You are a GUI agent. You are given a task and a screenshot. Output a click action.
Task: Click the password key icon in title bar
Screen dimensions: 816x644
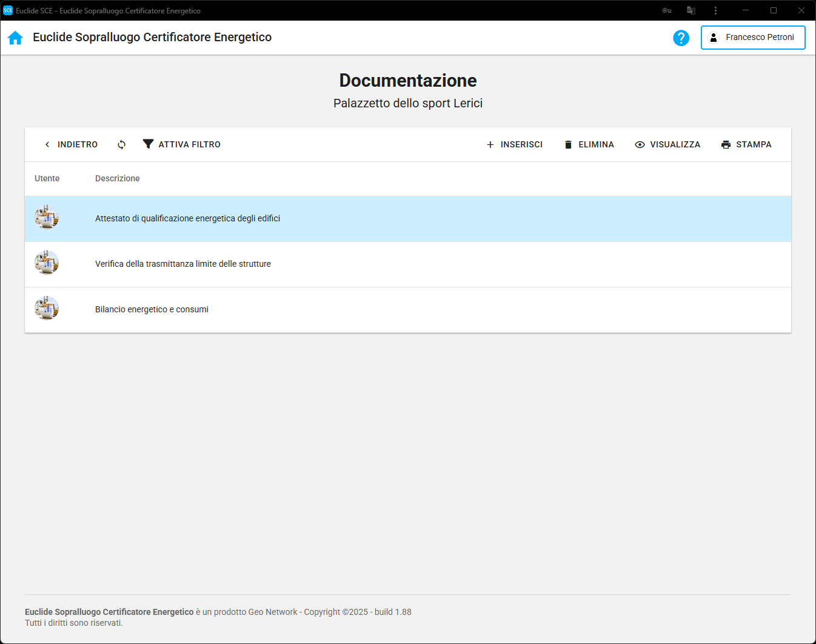pos(666,10)
